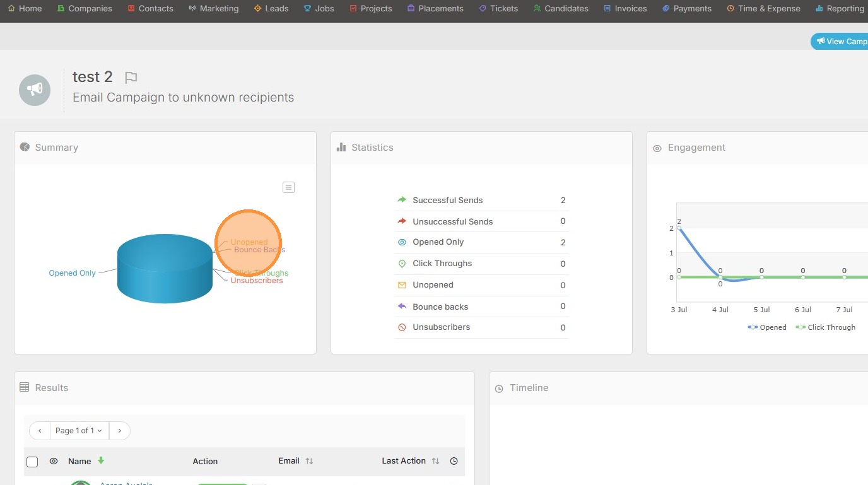Click the Click Throughs statistic label
Image resolution: width=868 pixels, height=485 pixels.
click(x=442, y=264)
